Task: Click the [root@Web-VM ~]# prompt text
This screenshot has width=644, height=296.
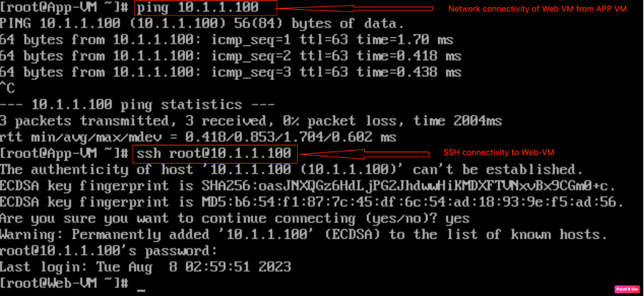Action: (x=65, y=284)
